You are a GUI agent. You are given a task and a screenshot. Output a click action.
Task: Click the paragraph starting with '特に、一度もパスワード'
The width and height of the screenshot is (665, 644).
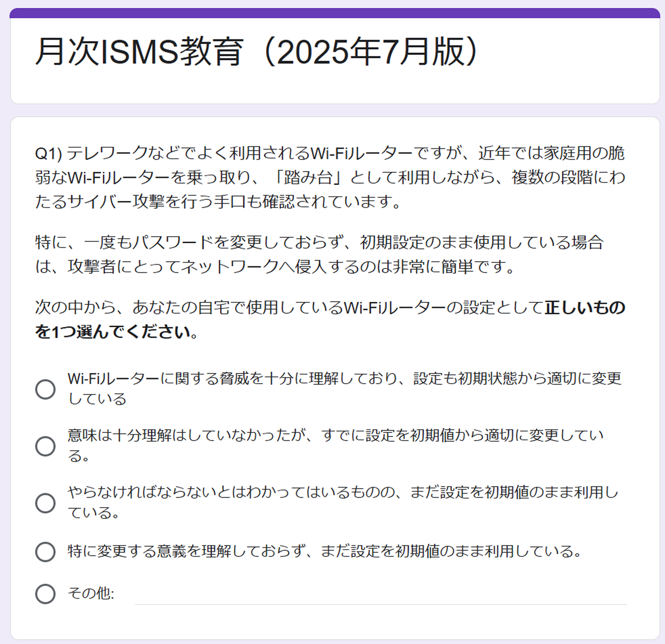point(319,254)
